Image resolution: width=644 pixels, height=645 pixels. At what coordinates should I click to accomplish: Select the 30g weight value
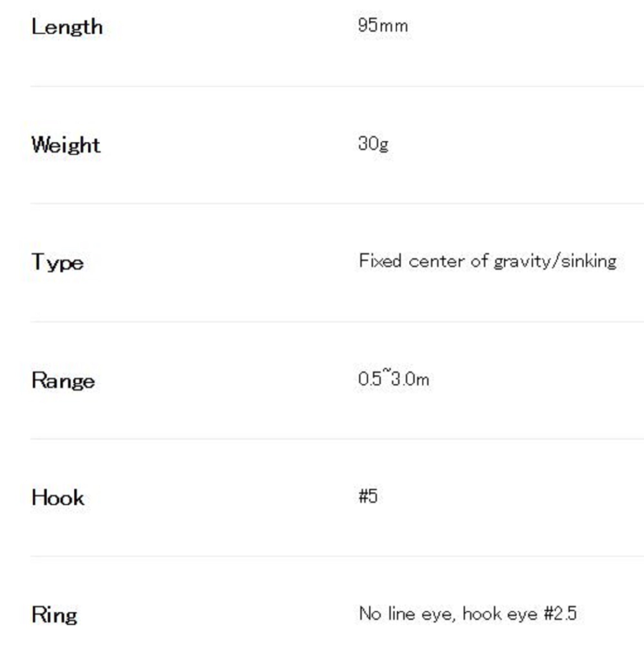[373, 144]
